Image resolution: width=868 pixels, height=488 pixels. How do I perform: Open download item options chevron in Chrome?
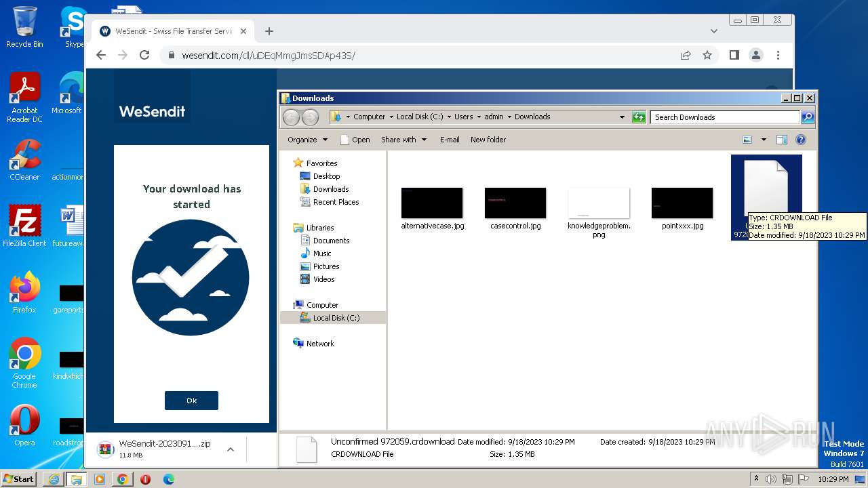(x=231, y=449)
